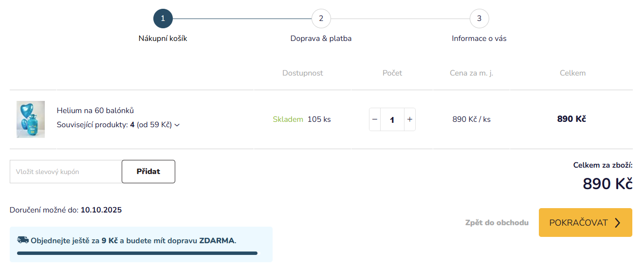This screenshot has width=644, height=271.
Task: Click the Počet column header
Action: click(x=392, y=73)
